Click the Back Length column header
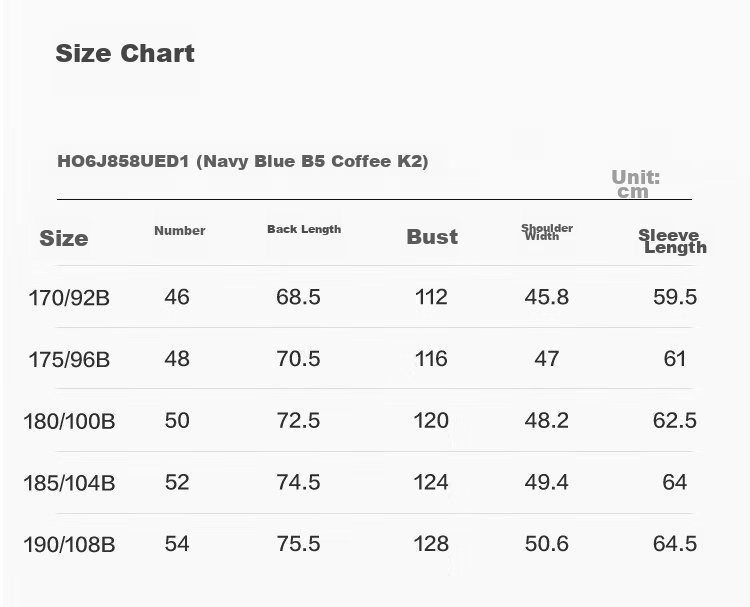The width and height of the screenshot is (750, 607). point(304,229)
